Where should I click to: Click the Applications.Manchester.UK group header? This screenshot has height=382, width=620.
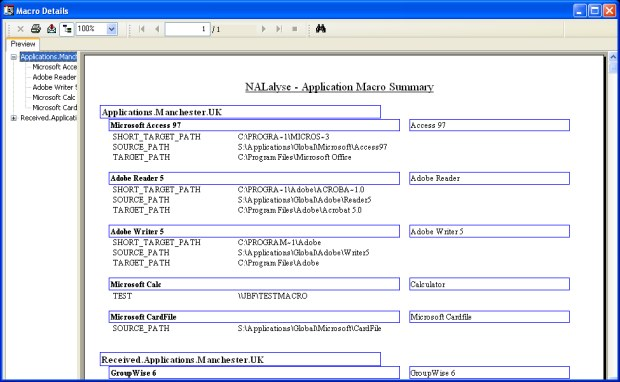[240, 112]
